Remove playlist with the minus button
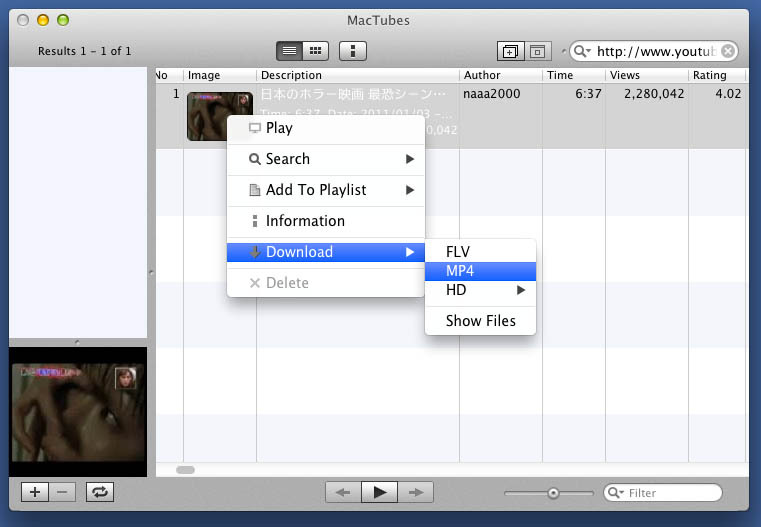The width and height of the screenshot is (761, 527). (62, 492)
